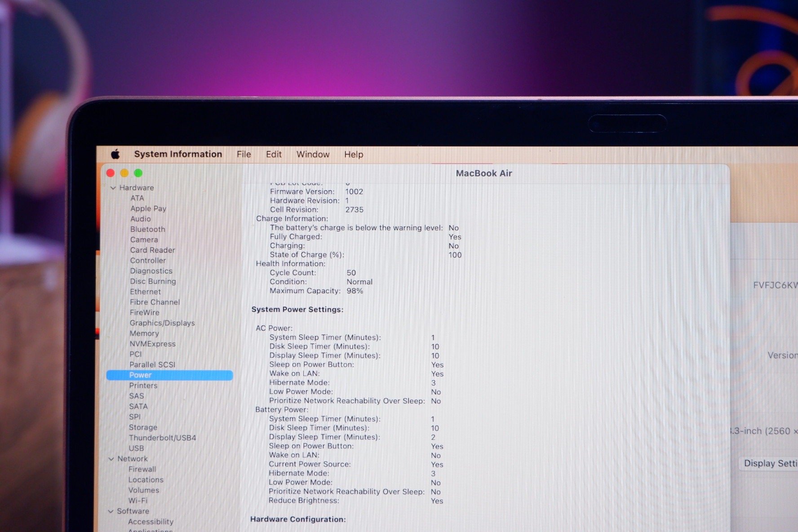Select Locations under Network

point(146,480)
